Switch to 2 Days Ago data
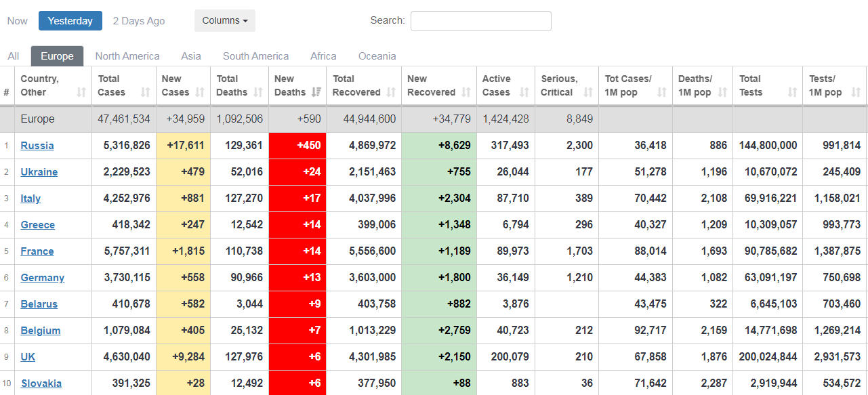 pos(139,21)
